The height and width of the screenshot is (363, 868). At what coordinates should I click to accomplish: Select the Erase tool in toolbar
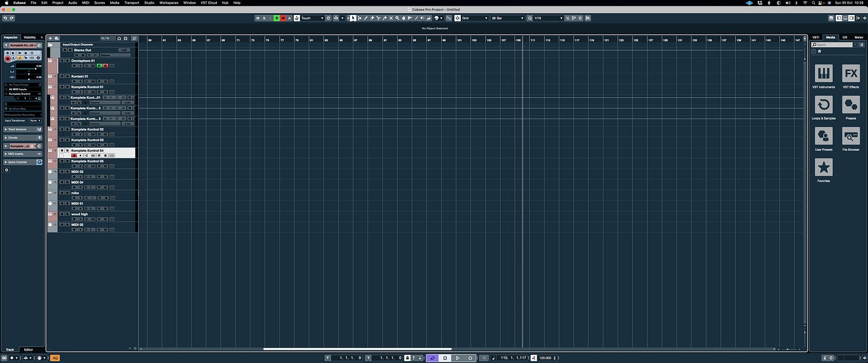click(372, 18)
